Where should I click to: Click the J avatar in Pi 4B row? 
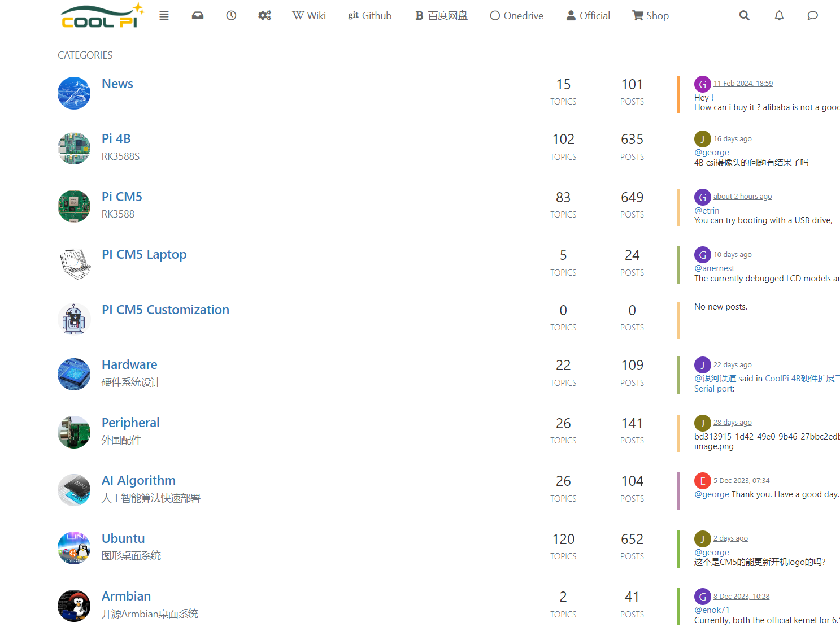pyautogui.click(x=703, y=139)
